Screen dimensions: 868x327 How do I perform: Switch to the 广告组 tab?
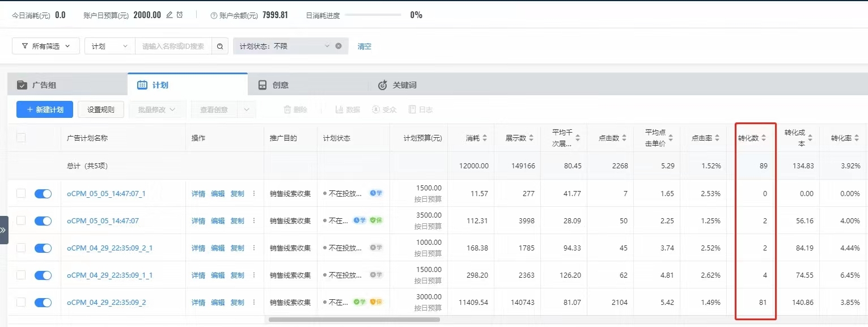pos(67,85)
